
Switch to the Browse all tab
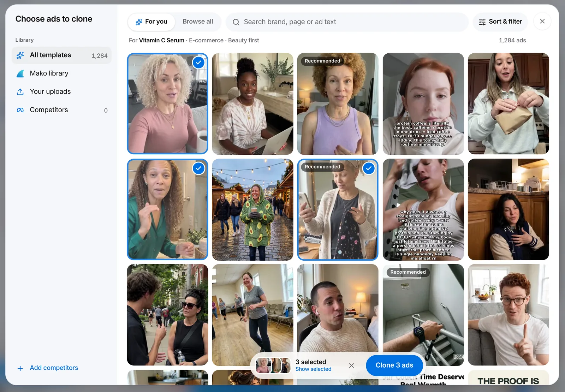[x=198, y=22]
